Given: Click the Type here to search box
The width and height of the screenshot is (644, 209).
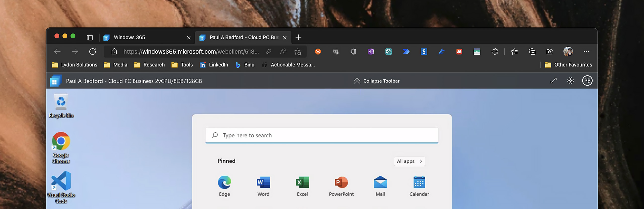Looking at the screenshot, I should (x=322, y=135).
